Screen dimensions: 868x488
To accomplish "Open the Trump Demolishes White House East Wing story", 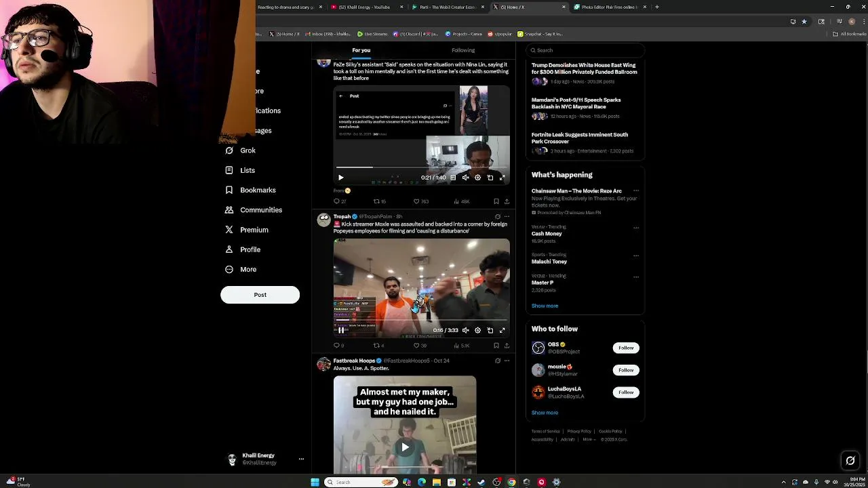I will (584, 68).
